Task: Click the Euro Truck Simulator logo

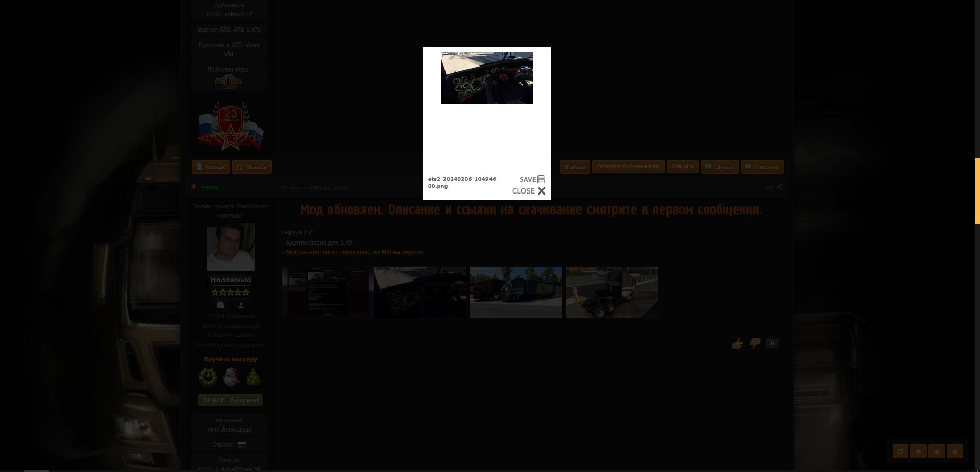Action: point(229,82)
